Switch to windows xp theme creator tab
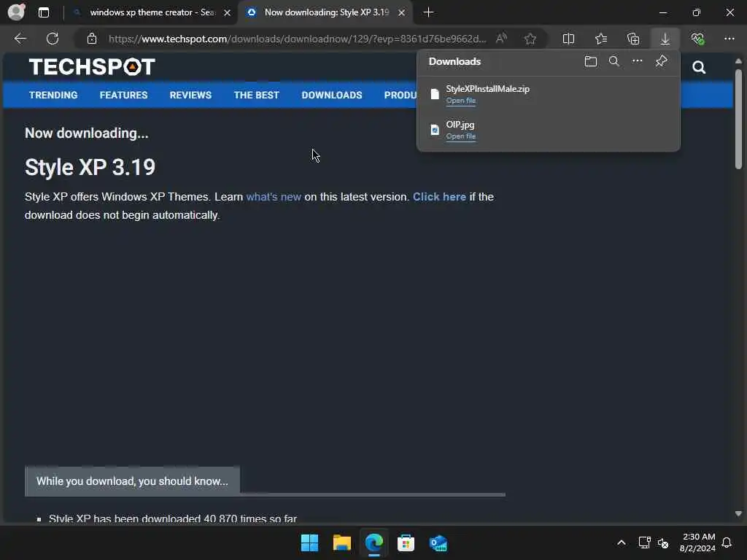Image resolution: width=747 pixels, height=560 pixels. [x=152, y=12]
